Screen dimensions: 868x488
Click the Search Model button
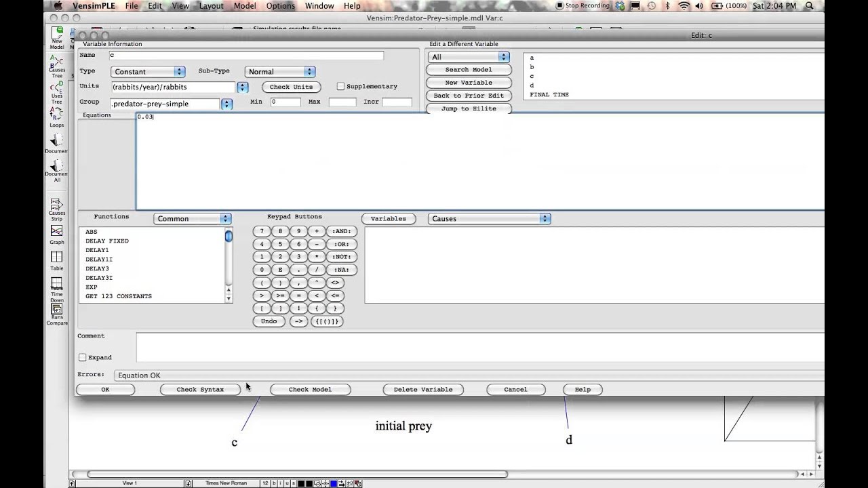point(469,70)
